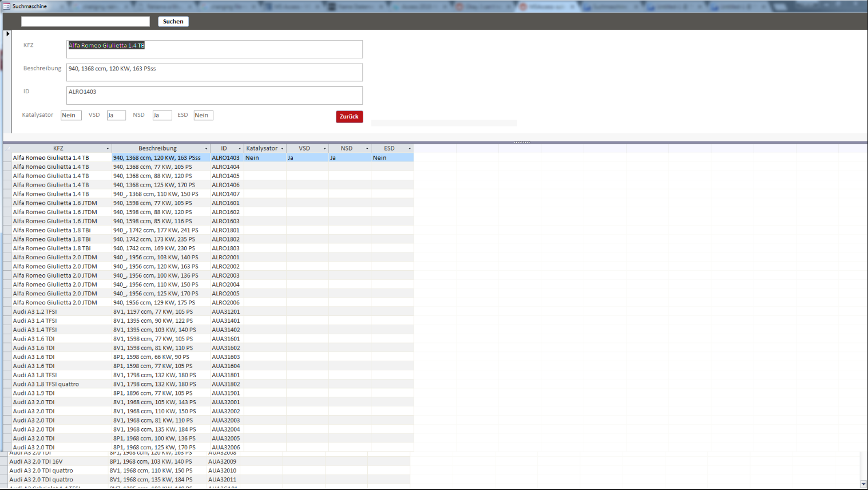Click the Suchen search button
This screenshot has width=868, height=490.
173,22
